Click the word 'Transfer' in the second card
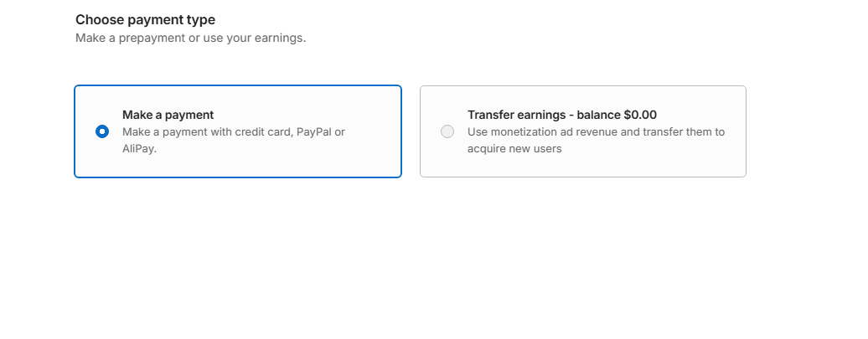Viewport: 868px width, 339px height. (490, 115)
